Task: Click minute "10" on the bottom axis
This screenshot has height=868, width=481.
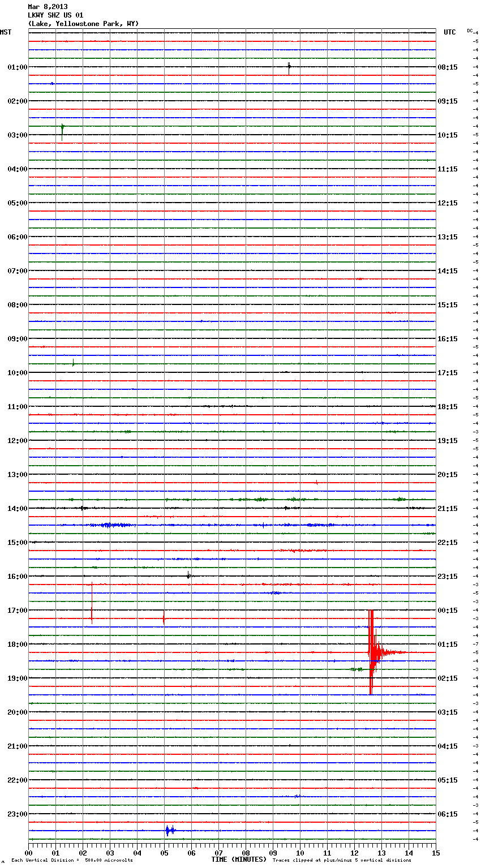Action: point(300,853)
